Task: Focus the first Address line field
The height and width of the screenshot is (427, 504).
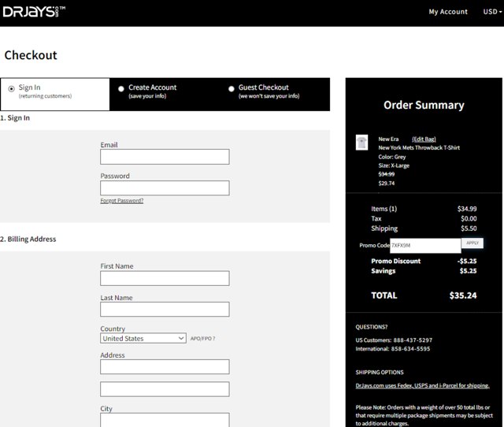Action: 165,366
